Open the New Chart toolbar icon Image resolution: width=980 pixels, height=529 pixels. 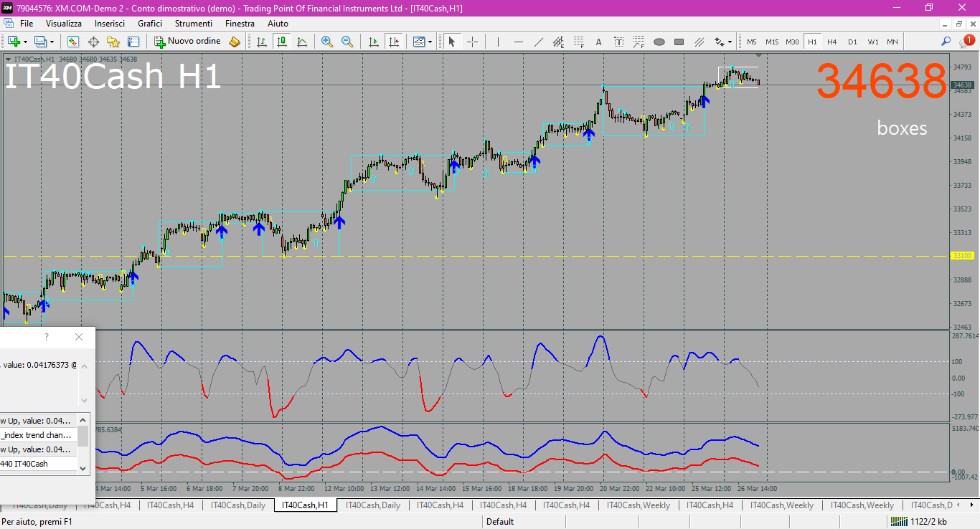(x=14, y=42)
